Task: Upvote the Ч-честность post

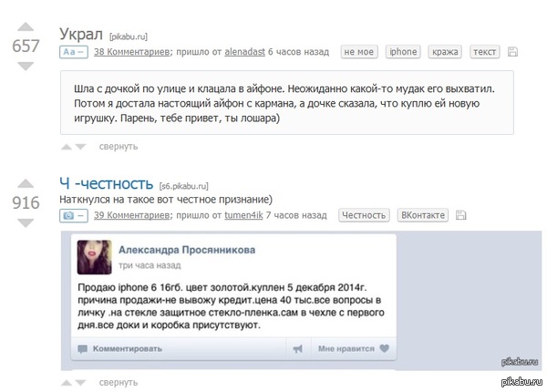Action: (26, 183)
